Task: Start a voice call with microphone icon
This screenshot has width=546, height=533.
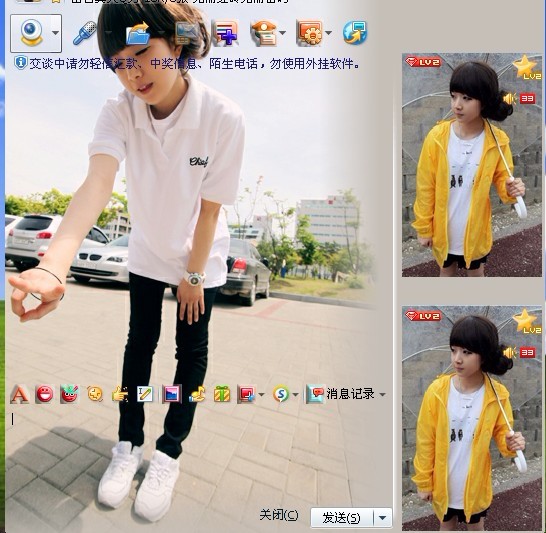Action: 85,33
